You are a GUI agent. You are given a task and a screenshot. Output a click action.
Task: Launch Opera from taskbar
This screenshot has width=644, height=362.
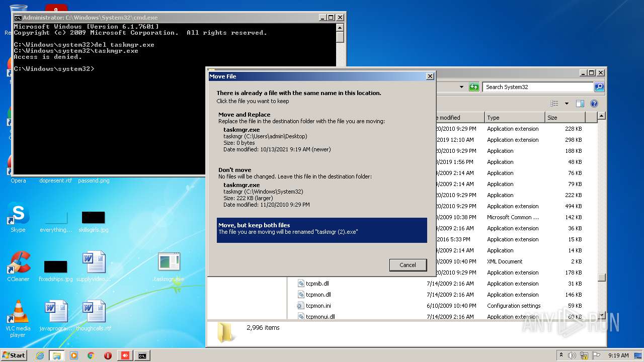click(108, 355)
